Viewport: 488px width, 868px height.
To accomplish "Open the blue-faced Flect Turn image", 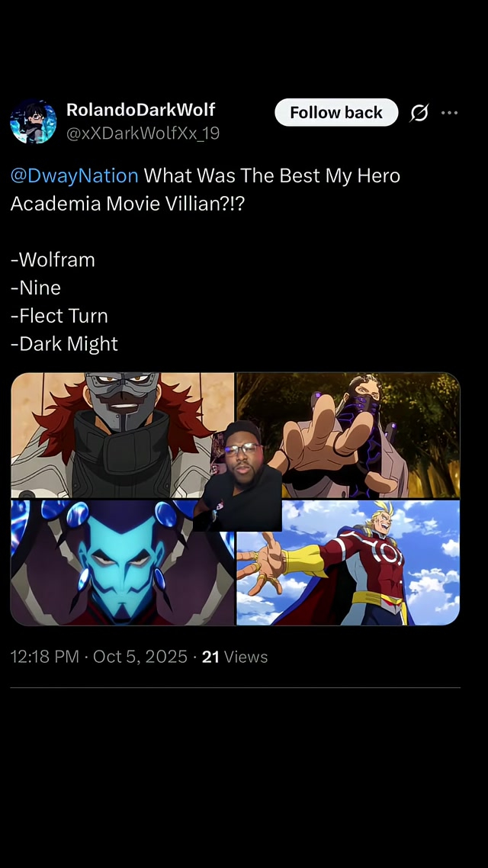I will (122, 562).
